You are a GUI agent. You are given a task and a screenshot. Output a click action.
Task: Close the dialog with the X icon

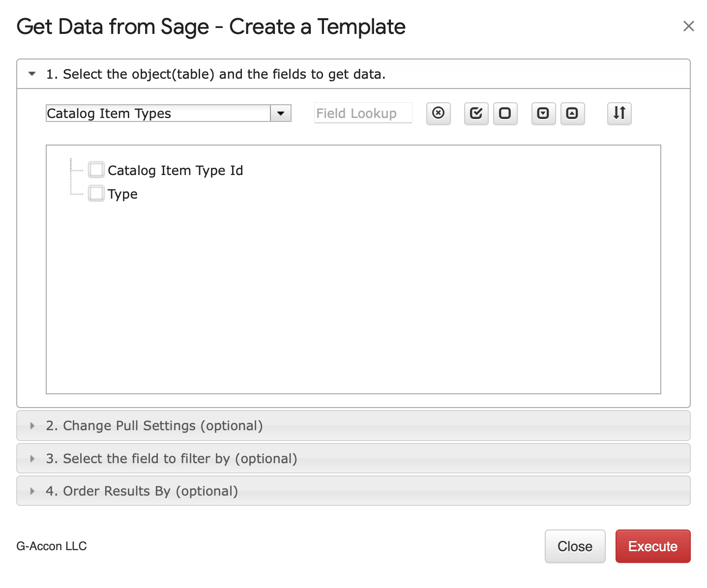[x=688, y=26]
